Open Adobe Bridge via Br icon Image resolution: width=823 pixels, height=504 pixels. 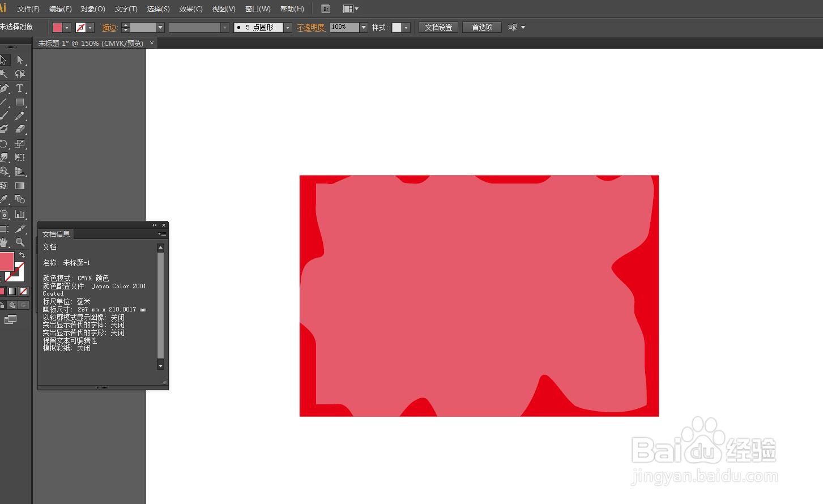point(326,9)
